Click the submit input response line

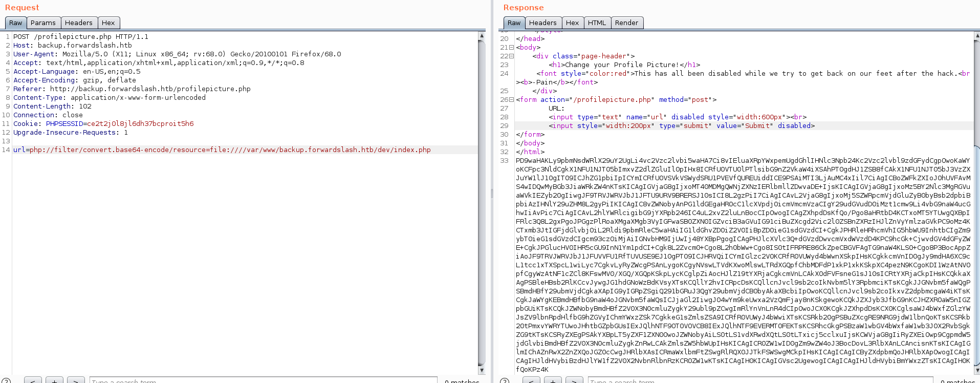[682, 126]
